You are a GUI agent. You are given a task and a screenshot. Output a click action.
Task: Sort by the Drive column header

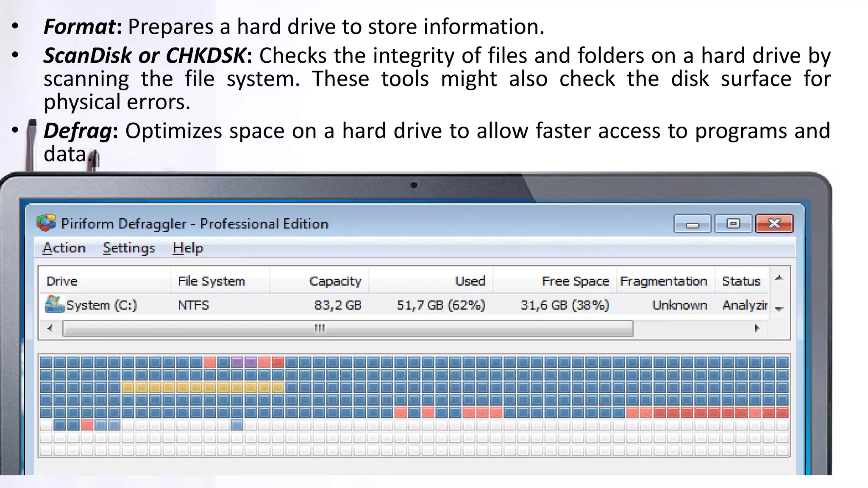tap(105, 280)
